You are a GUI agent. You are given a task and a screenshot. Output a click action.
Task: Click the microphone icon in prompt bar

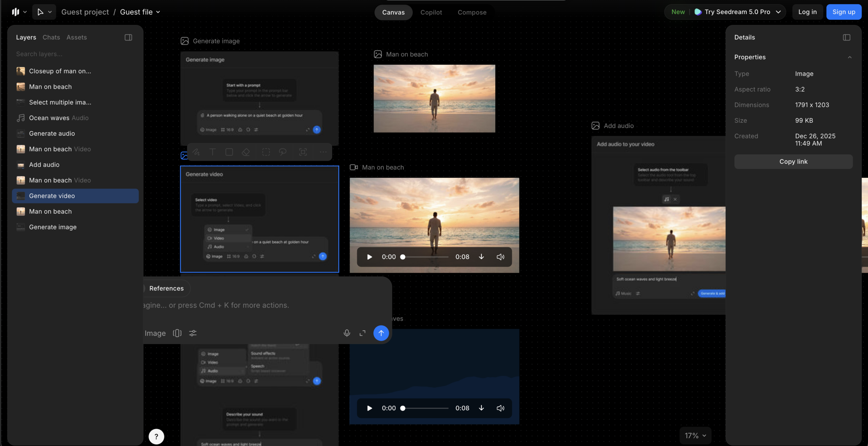(x=347, y=333)
